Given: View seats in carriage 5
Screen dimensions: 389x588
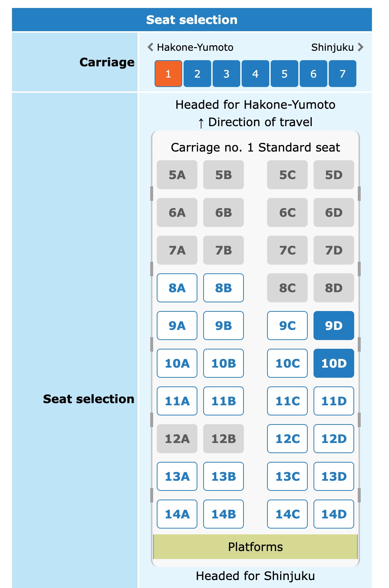Looking at the screenshot, I should pos(284,74).
